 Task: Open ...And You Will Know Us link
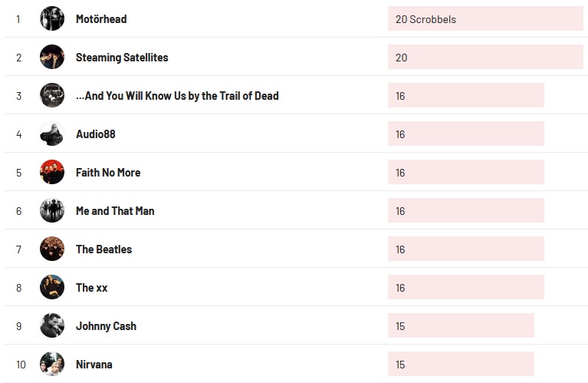pos(177,96)
